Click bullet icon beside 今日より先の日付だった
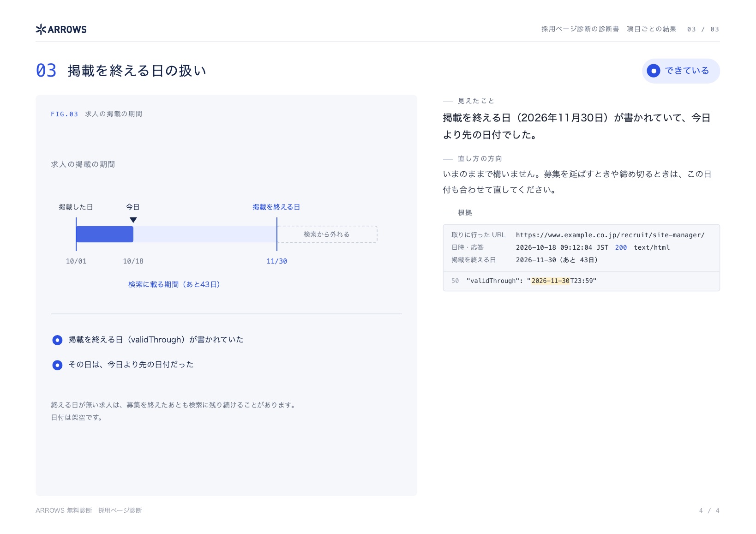This screenshot has height=534, width=756. [x=57, y=365]
